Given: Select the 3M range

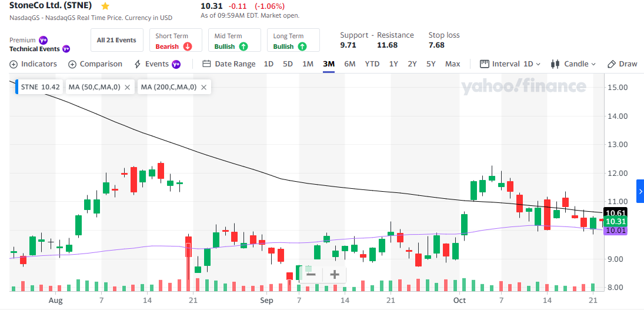Looking at the screenshot, I should (x=329, y=64).
